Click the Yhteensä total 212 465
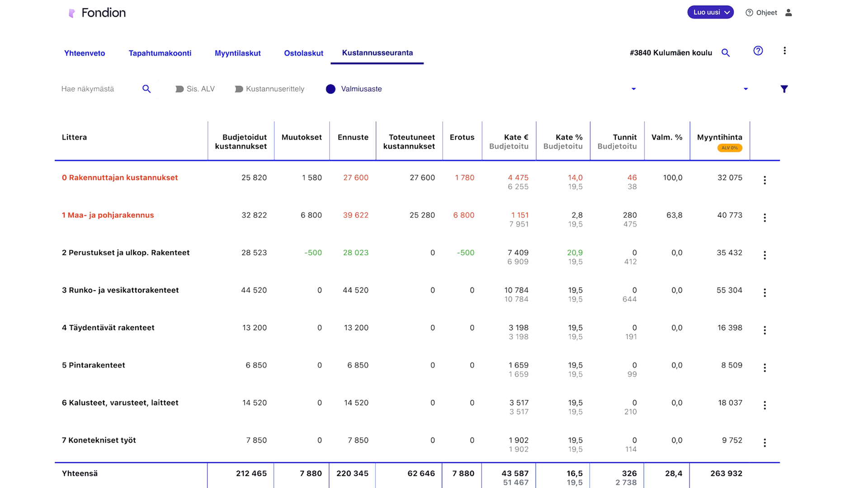This screenshot has width=868, height=488. (251, 474)
